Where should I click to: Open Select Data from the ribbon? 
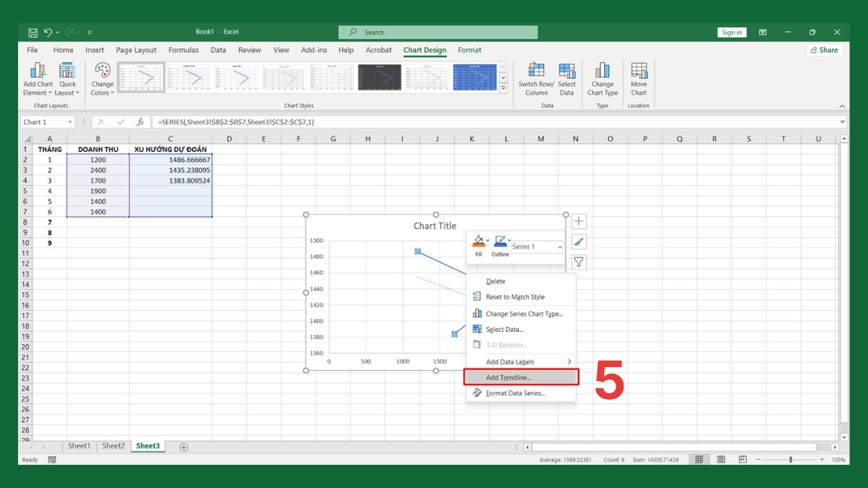(566, 71)
